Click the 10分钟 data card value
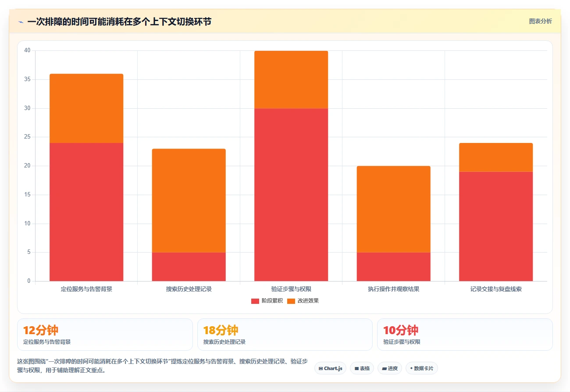570x392 pixels. (401, 330)
